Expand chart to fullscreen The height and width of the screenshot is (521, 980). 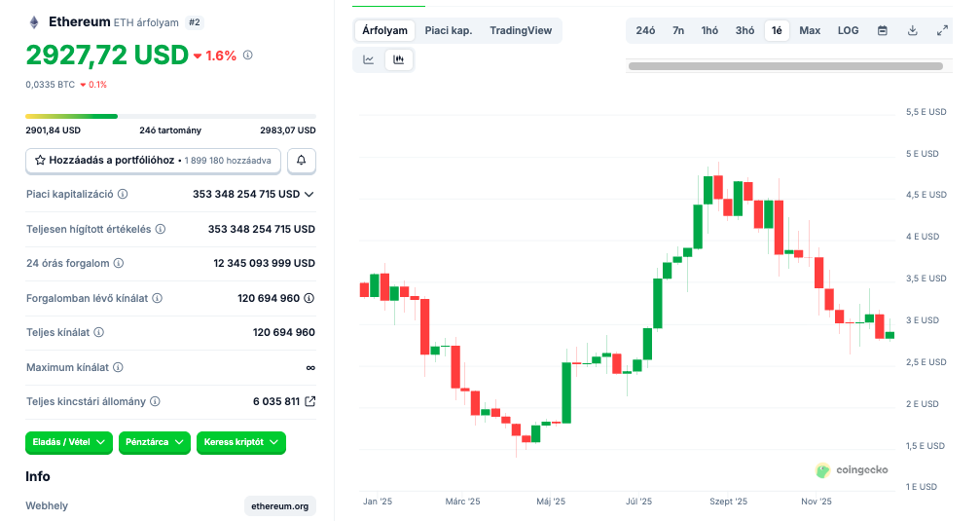[x=942, y=30]
